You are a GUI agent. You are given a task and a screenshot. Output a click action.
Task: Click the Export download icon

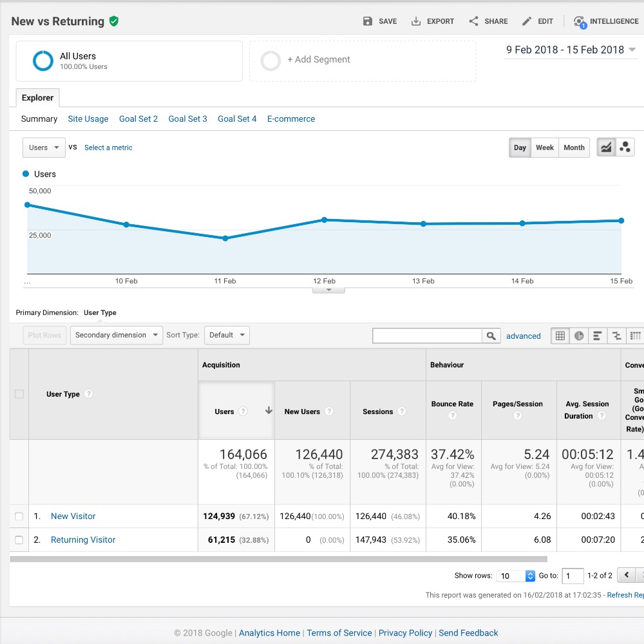click(x=416, y=21)
